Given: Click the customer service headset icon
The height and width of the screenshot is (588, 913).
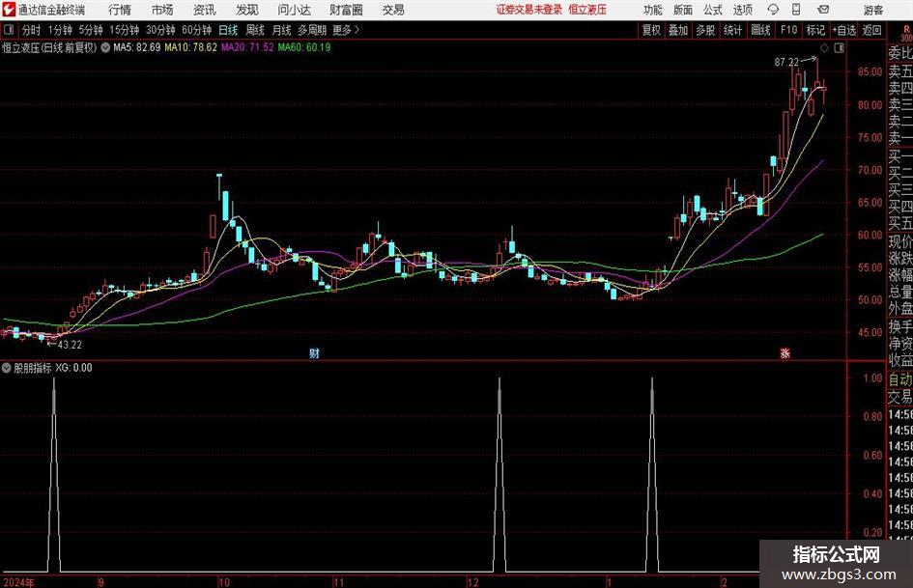Looking at the screenshot, I should click(773, 10).
